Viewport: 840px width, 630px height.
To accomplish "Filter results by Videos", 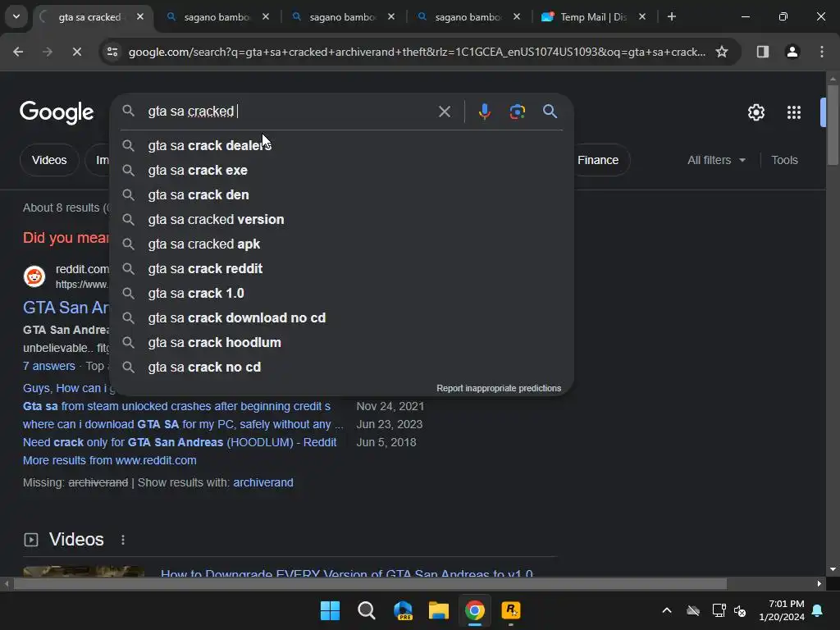I will (x=49, y=160).
